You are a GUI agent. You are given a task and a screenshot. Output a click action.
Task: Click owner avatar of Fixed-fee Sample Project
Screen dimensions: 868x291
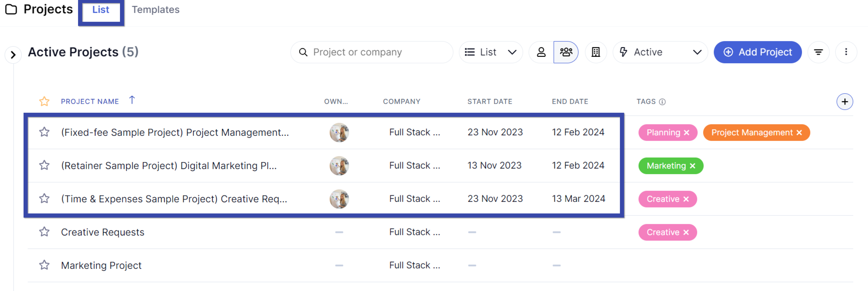click(x=339, y=133)
